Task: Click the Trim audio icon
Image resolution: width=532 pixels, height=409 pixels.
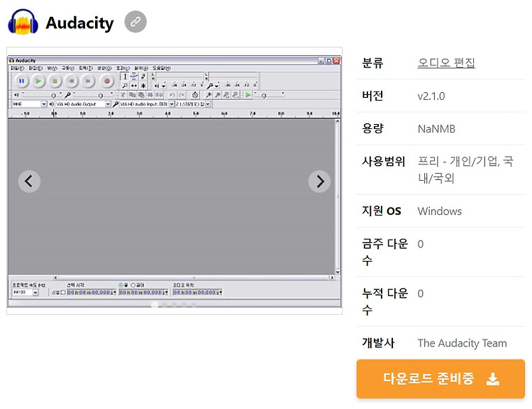Action: coord(150,95)
